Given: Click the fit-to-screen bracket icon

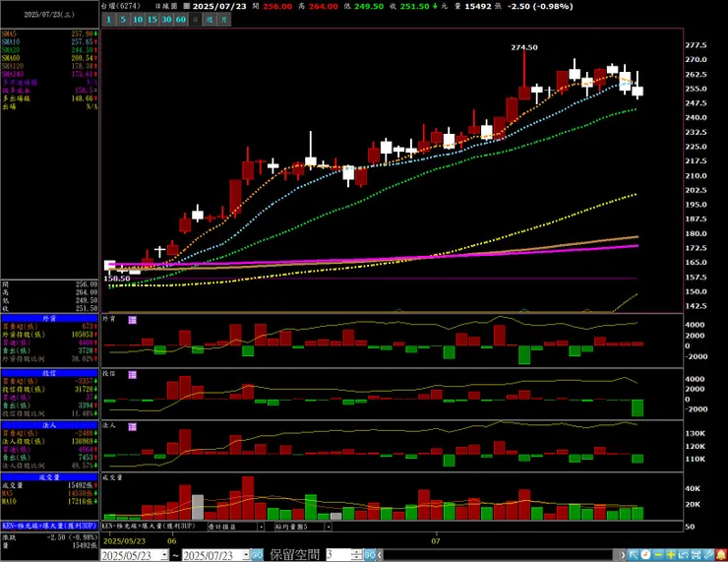Looking at the screenshot, I should coord(696,554).
